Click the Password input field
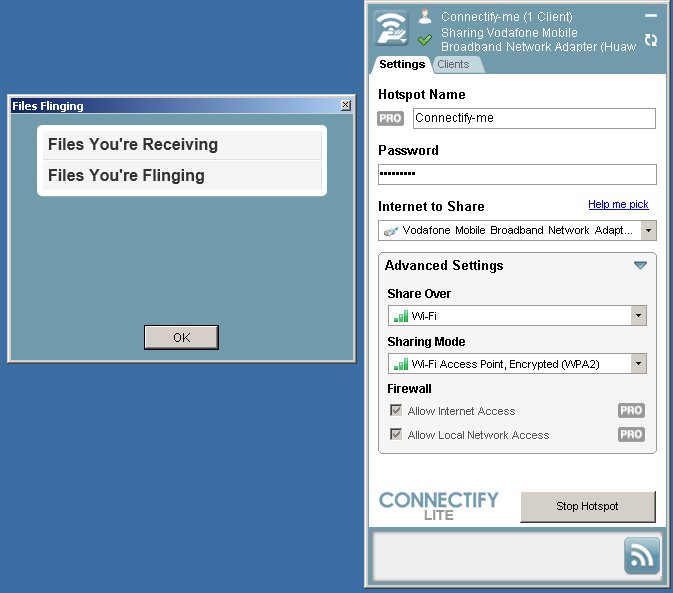Viewport: 673px width, 593px height. click(x=517, y=174)
